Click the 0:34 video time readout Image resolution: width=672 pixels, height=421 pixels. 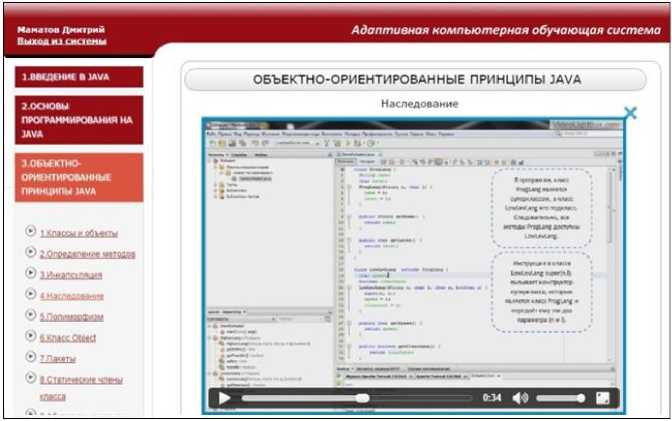(492, 398)
